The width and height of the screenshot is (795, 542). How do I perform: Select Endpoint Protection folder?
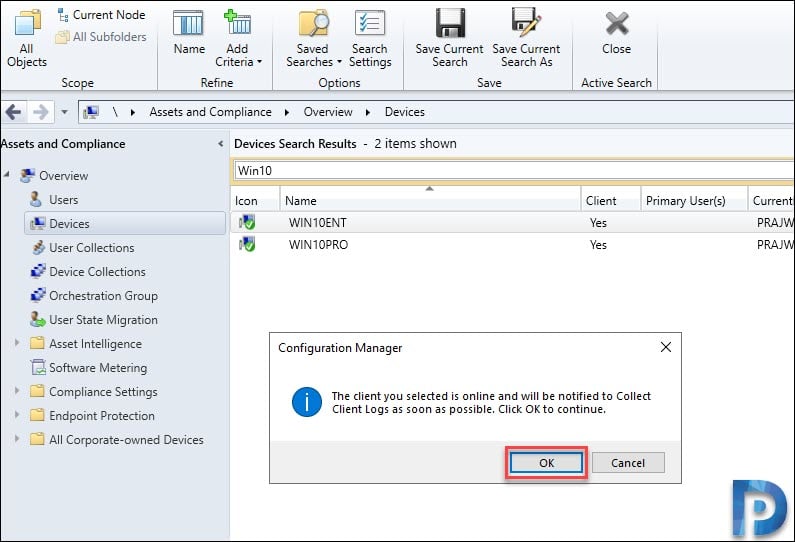(x=102, y=416)
